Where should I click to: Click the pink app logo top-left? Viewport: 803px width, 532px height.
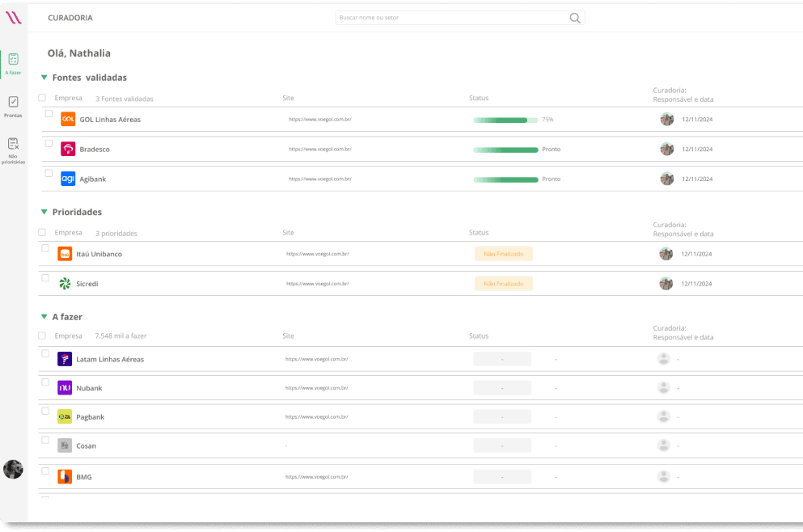click(12, 17)
